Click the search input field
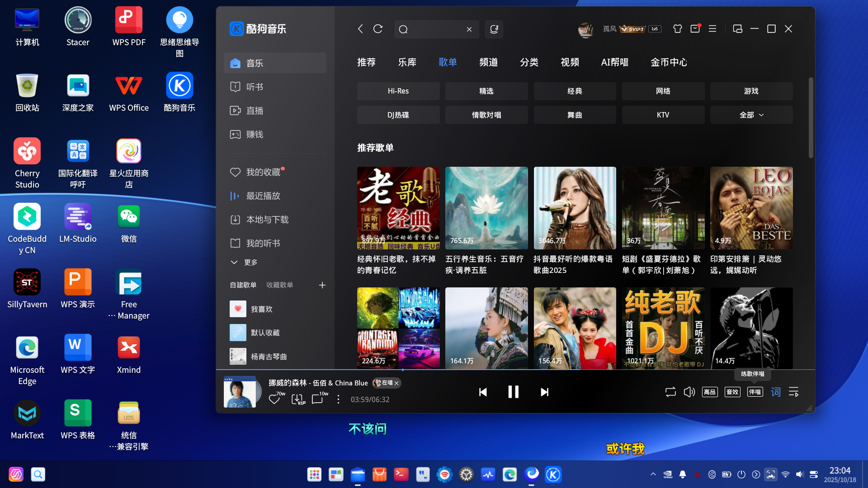Image resolution: width=868 pixels, height=488 pixels. pos(436,29)
